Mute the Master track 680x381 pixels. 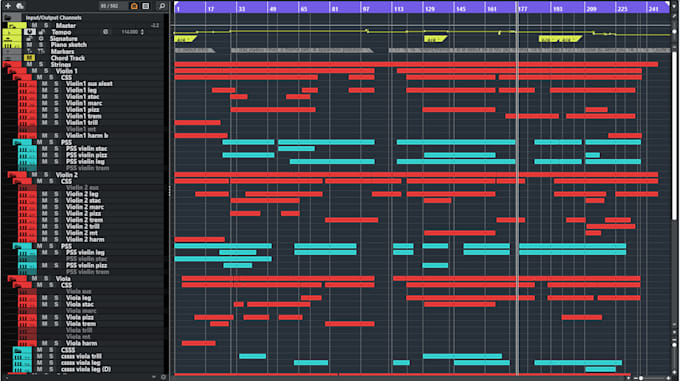34,26
